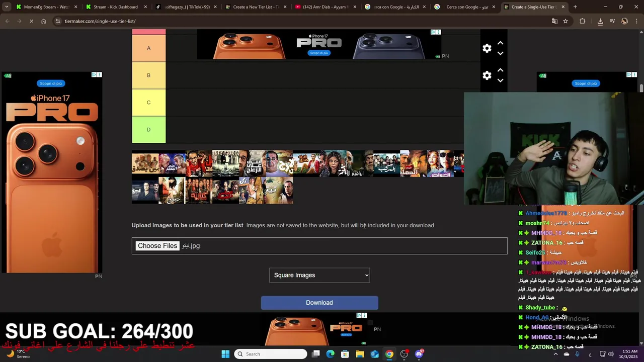Click chat user moshn74 name

[x=537, y=223]
